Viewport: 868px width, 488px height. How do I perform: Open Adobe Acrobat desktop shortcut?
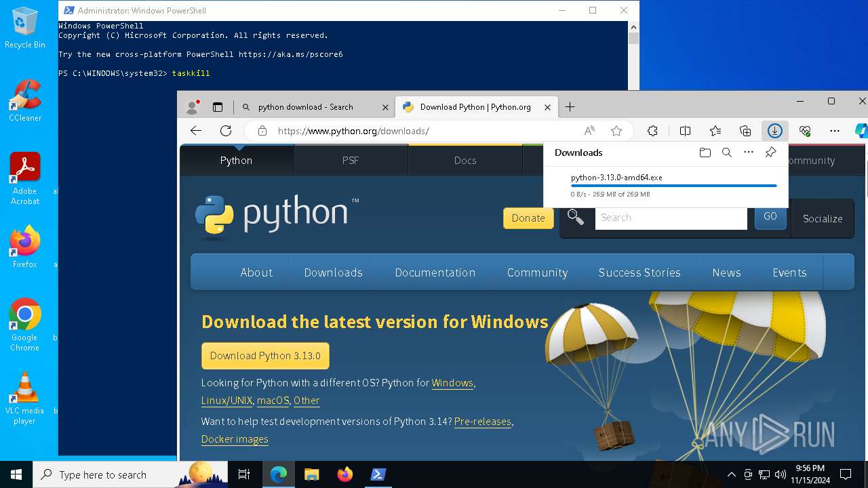tap(25, 179)
